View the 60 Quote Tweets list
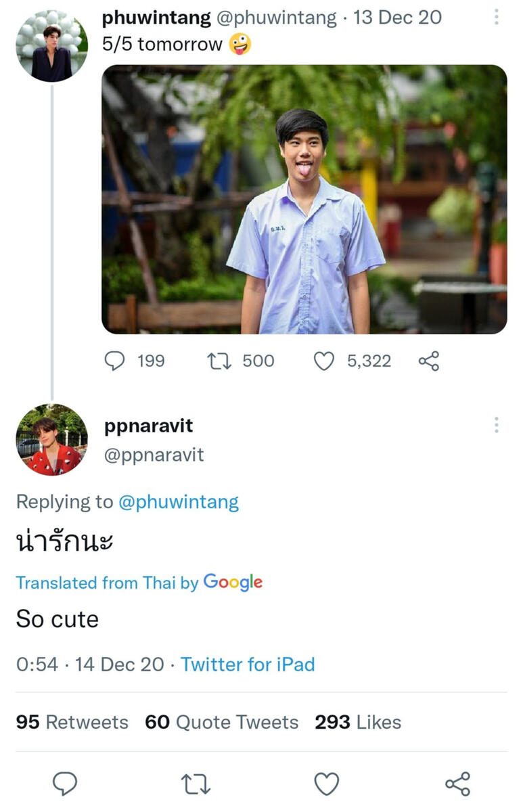523x812 pixels. point(221,722)
